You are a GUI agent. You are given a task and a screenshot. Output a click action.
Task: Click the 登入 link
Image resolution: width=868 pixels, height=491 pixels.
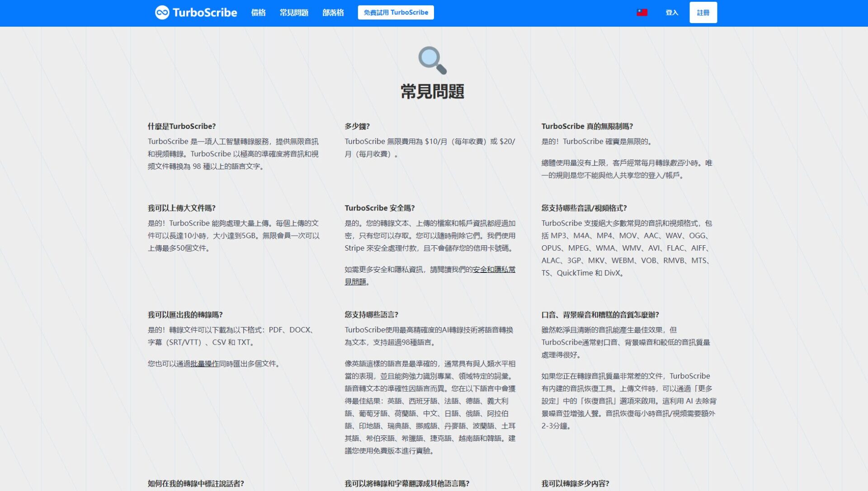point(672,13)
